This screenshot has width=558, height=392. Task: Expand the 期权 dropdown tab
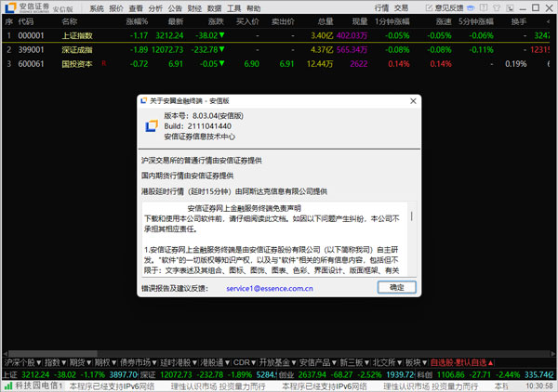pyautogui.click(x=105, y=362)
